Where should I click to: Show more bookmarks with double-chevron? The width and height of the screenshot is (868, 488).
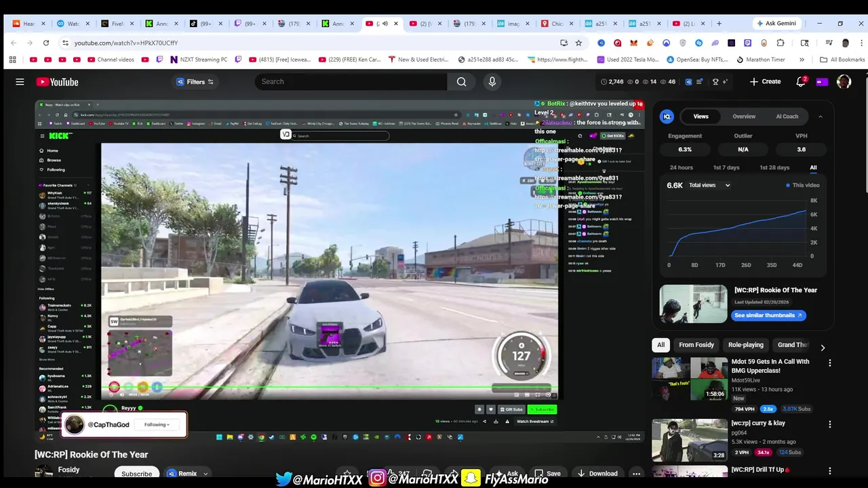802,60
